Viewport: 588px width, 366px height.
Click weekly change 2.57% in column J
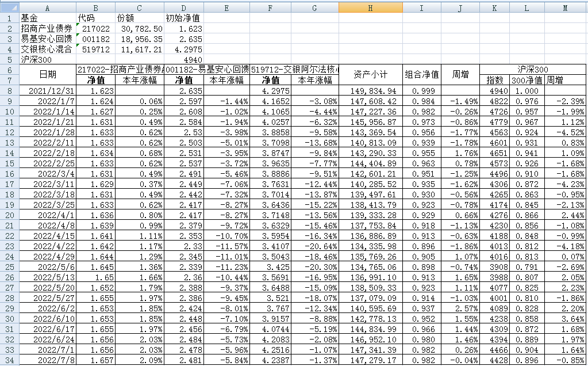(x=460, y=308)
